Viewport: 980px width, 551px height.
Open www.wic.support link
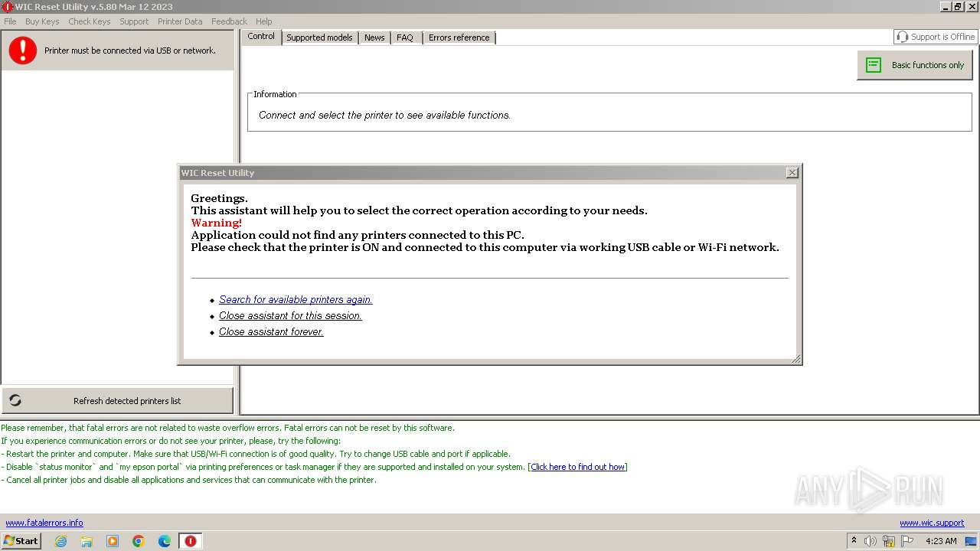[x=932, y=523]
